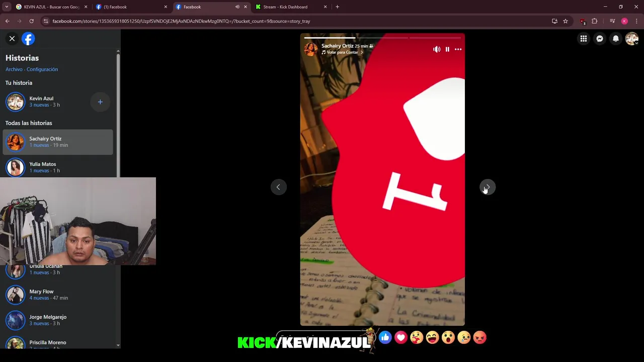Bookmark this page with the star
644x362 pixels.
click(566, 21)
